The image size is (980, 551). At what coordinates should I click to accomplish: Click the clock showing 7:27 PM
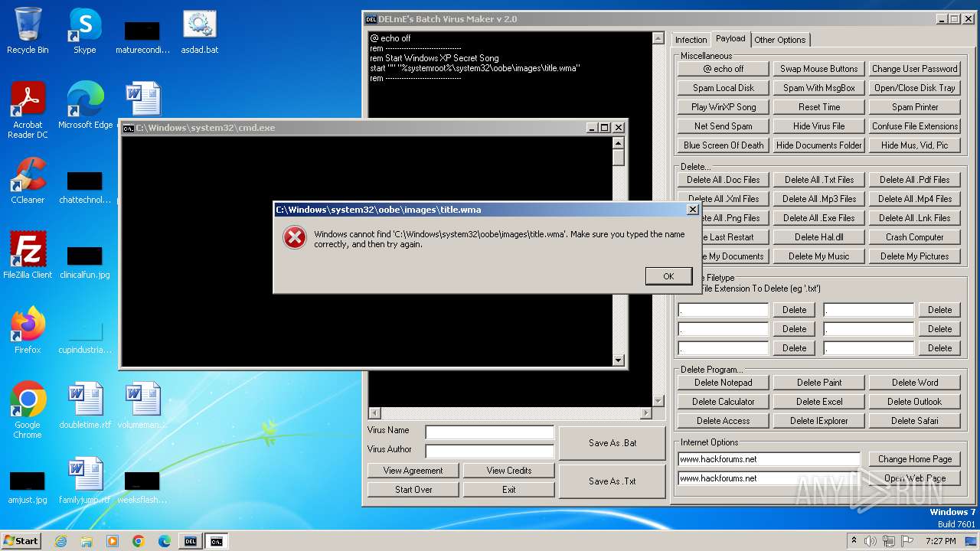coord(940,541)
